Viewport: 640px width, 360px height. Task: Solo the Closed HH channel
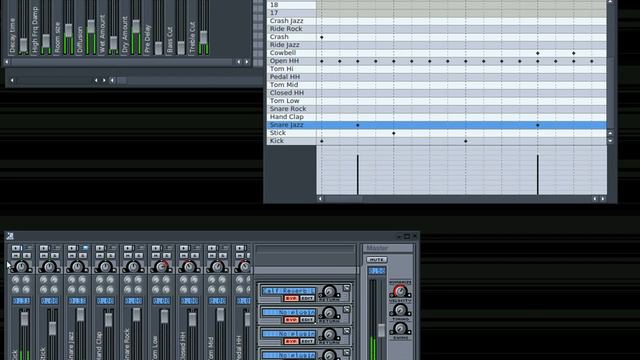195,256
